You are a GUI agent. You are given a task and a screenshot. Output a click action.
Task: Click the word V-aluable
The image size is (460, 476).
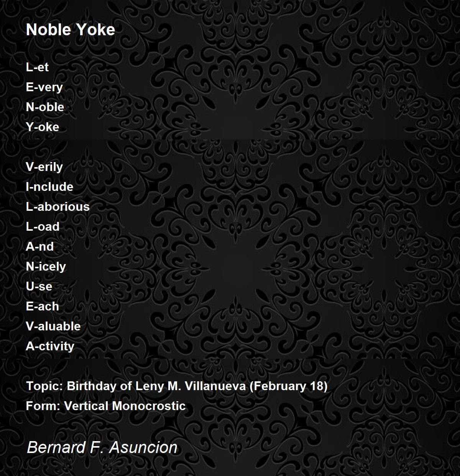[53, 326]
